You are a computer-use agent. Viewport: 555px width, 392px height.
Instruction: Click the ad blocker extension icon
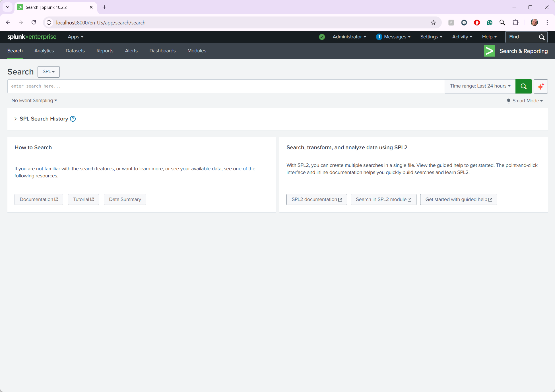tap(477, 22)
